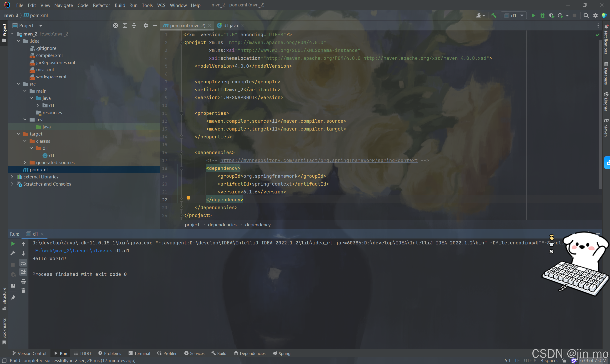Click the Down the stack trace arrow

23,253
